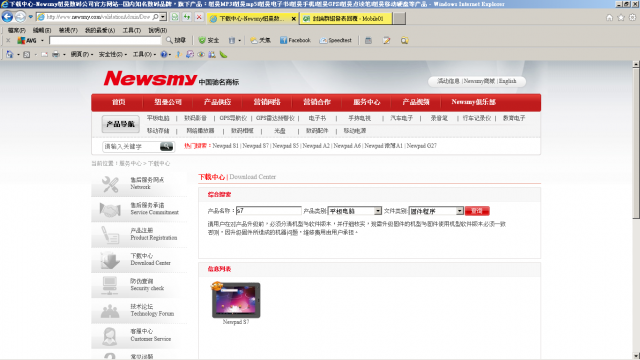Open the Product Registration sidebar link
640x360 pixels.
(x=153, y=234)
